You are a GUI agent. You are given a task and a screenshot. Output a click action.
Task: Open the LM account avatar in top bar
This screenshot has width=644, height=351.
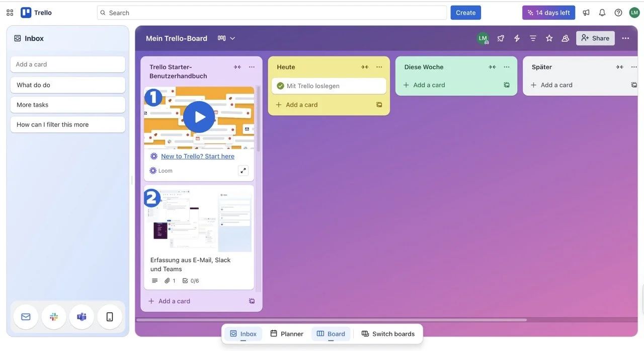[634, 13]
